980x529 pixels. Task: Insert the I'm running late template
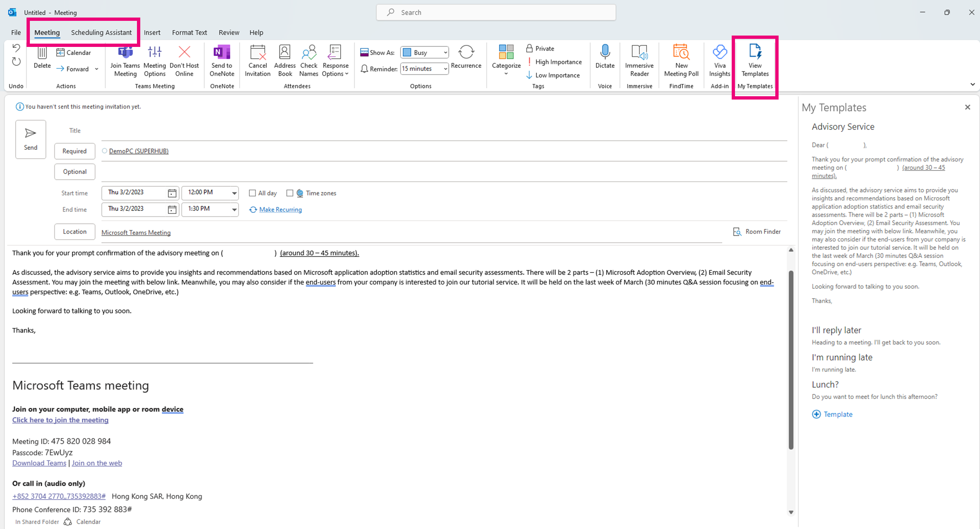[842, 357]
